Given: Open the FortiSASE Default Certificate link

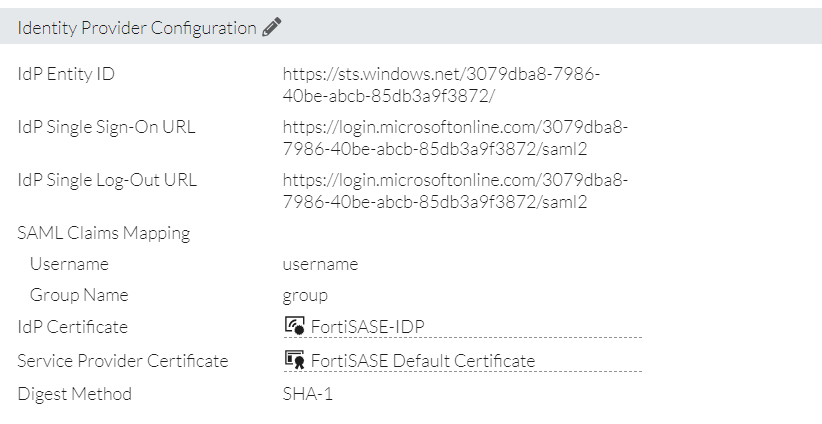Looking at the screenshot, I should pyautogui.click(x=422, y=360).
